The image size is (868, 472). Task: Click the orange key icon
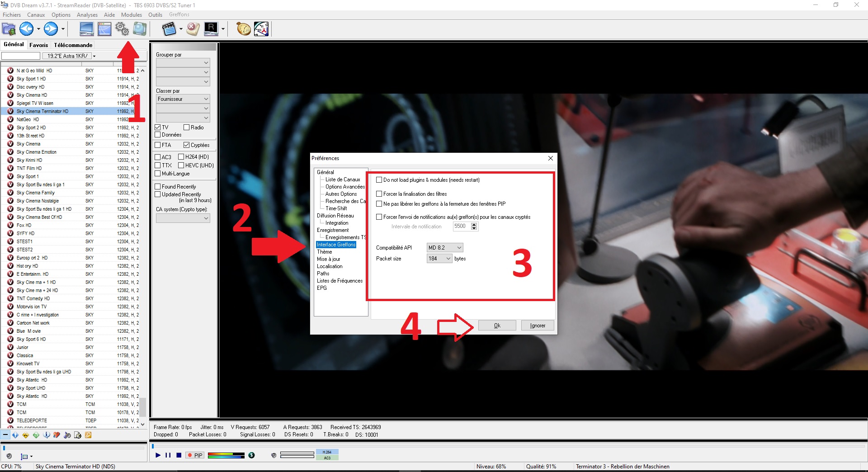pyautogui.click(x=88, y=435)
